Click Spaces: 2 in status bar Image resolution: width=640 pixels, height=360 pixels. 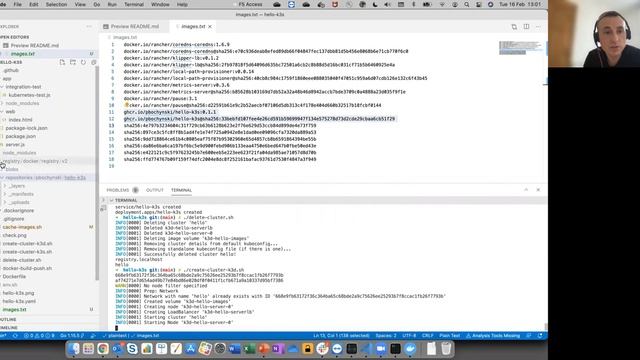point(386,336)
